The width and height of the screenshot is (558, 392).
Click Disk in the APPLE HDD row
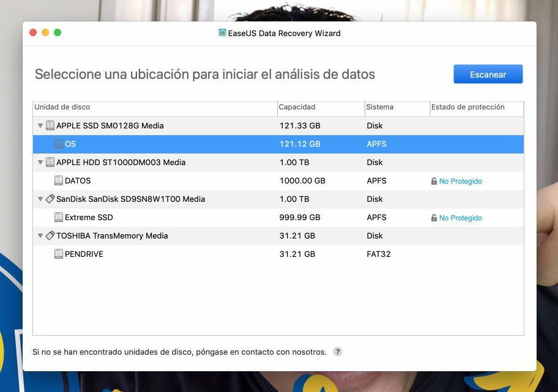click(374, 162)
